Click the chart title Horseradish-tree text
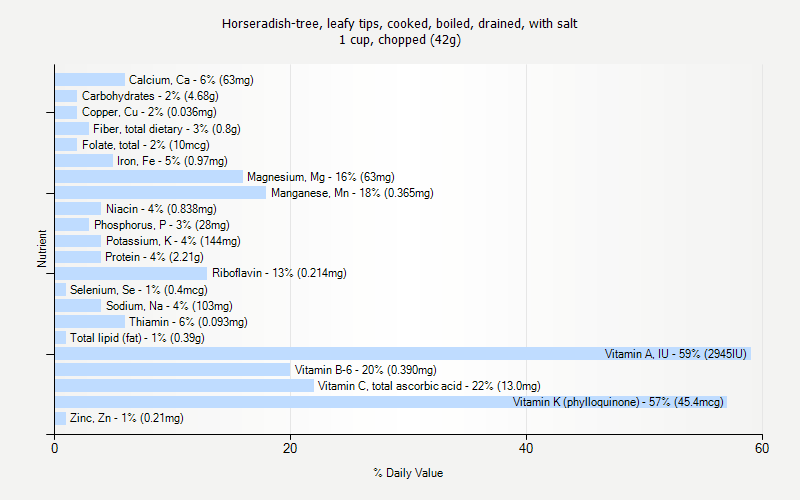Image resolution: width=800 pixels, height=500 pixels. click(x=400, y=23)
